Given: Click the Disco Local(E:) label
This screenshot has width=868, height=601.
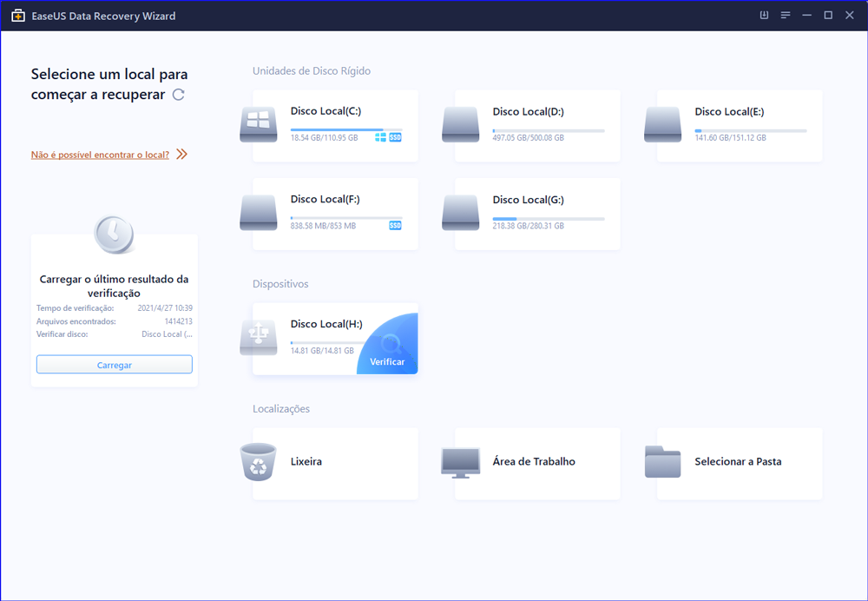Looking at the screenshot, I should [730, 111].
